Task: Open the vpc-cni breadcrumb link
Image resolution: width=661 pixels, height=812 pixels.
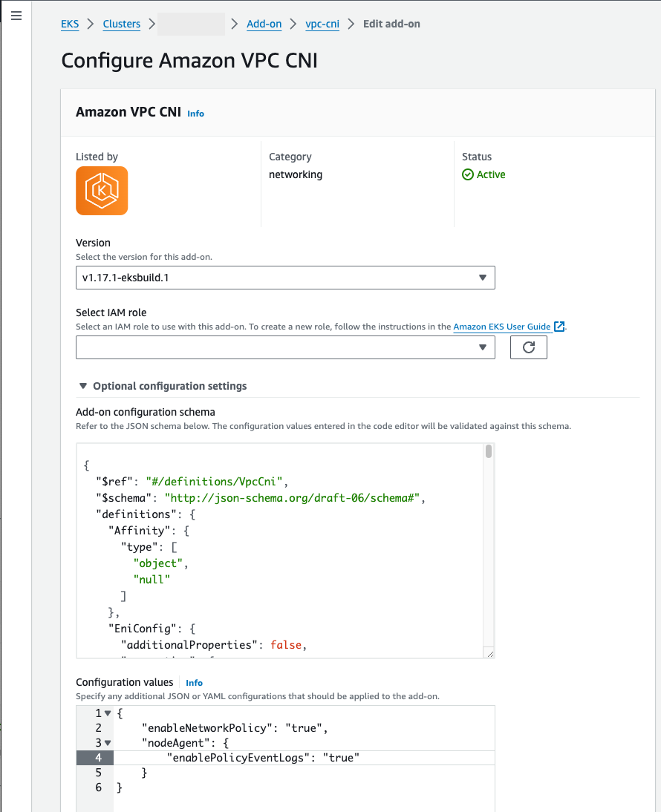Action: tap(322, 24)
